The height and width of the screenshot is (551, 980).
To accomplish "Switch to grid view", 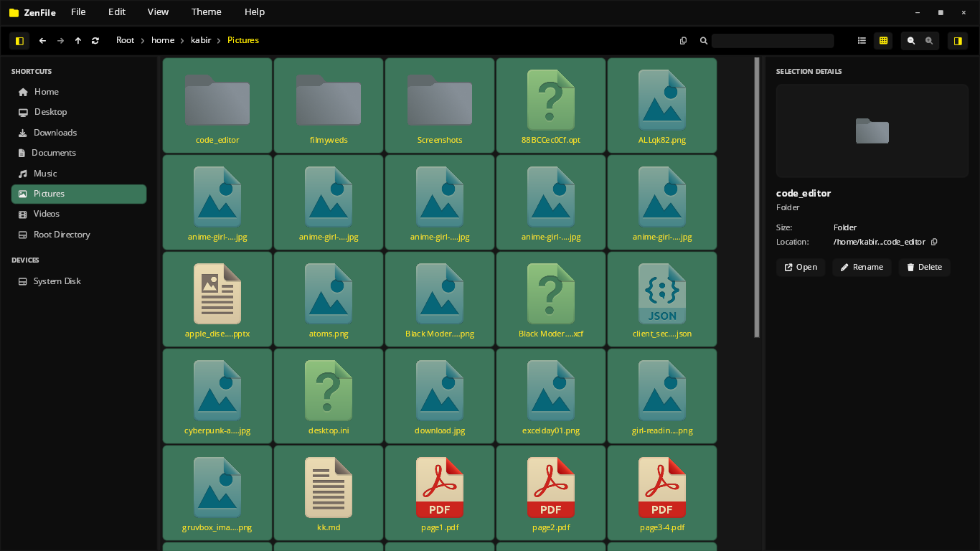I will pyautogui.click(x=884, y=41).
